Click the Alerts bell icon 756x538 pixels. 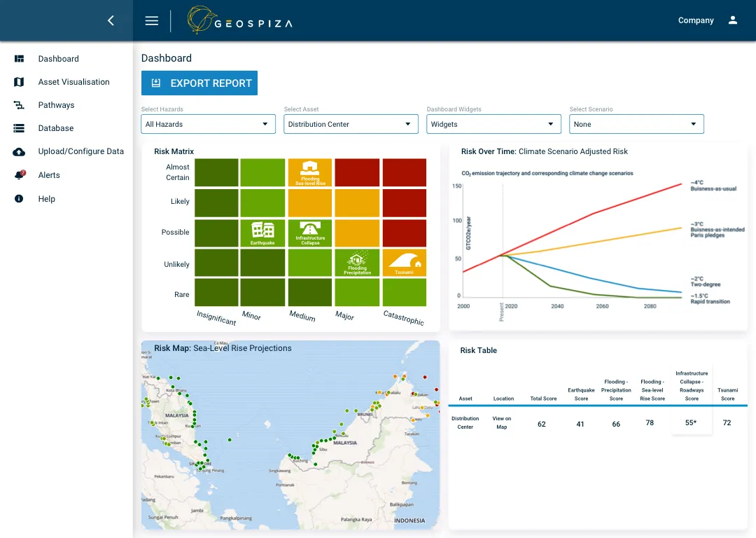[x=20, y=174]
